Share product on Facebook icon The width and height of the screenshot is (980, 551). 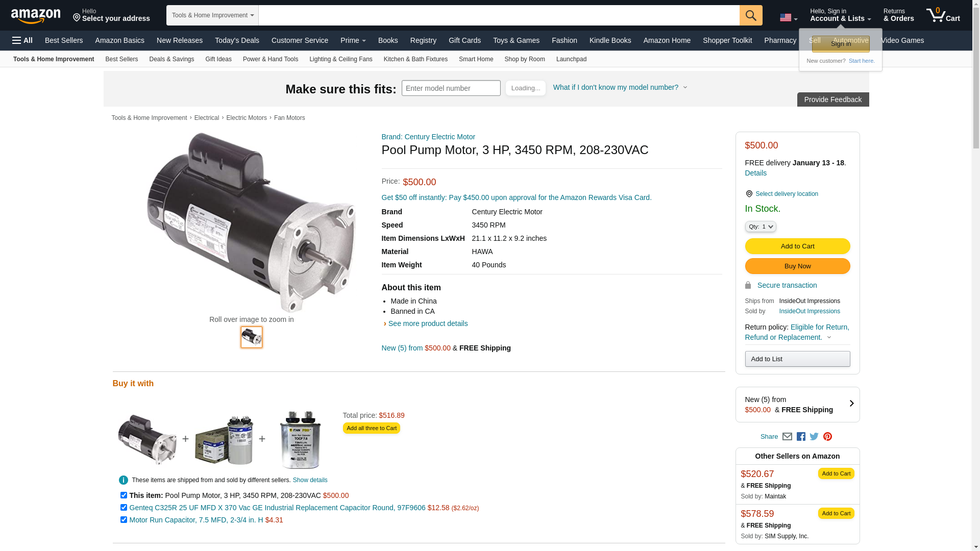coord(801,437)
